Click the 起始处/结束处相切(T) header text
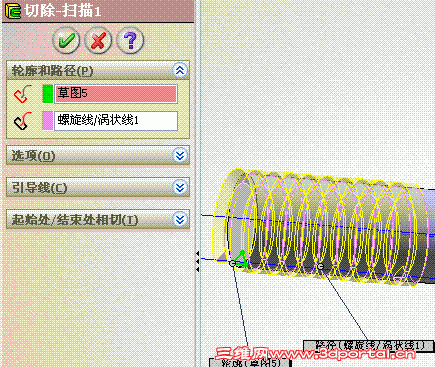The width and height of the screenshot is (435, 367). pos(75,220)
